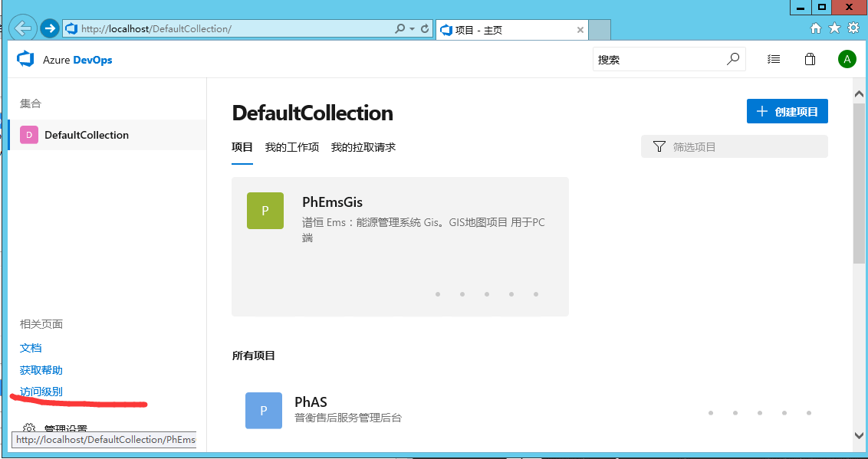Expand the address bar dropdown arrow
The height and width of the screenshot is (459, 868).
[x=412, y=29]
